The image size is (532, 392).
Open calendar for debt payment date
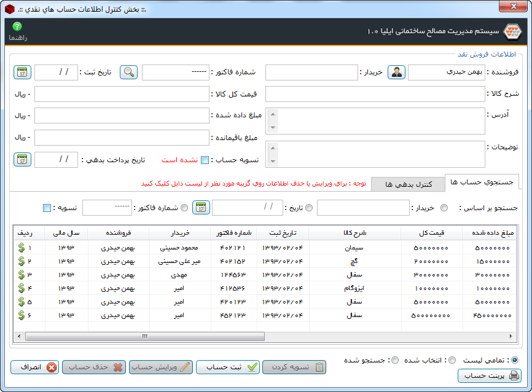tap(22, 160)
